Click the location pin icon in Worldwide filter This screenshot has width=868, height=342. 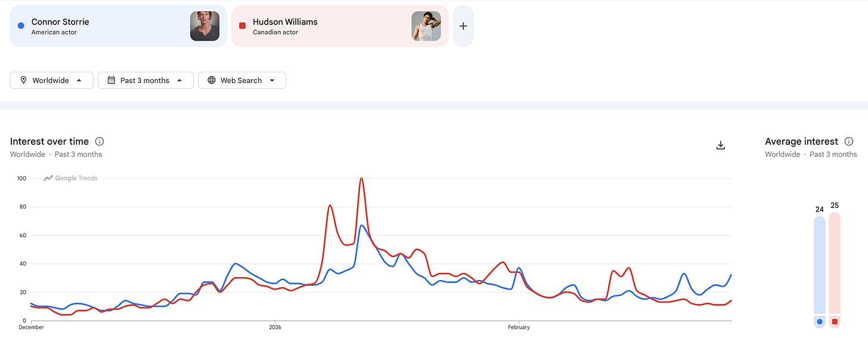(x=23, y=80)
